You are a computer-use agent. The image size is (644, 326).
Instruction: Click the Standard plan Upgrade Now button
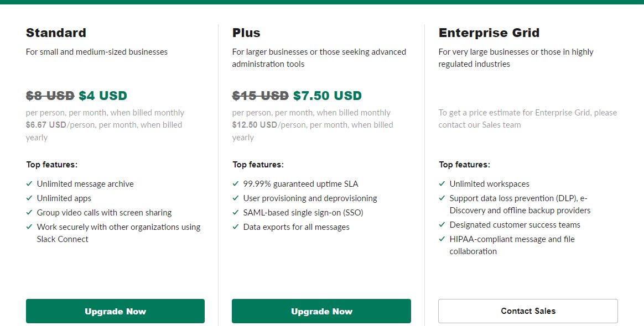[115, 311]
